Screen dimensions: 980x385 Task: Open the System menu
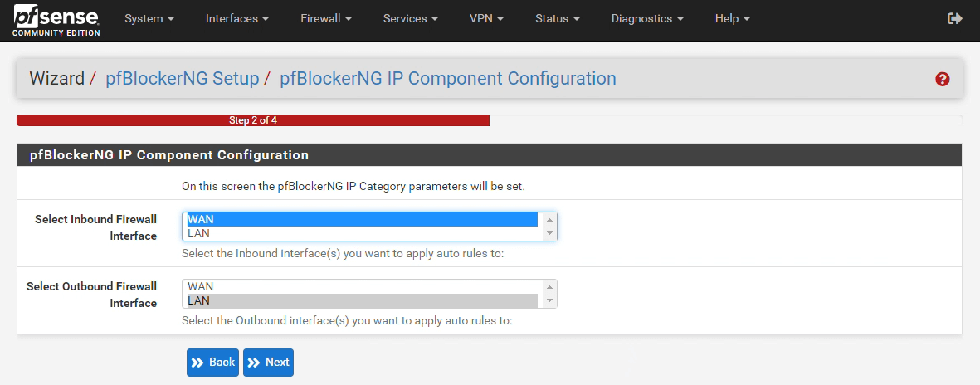tap(149, 18)
